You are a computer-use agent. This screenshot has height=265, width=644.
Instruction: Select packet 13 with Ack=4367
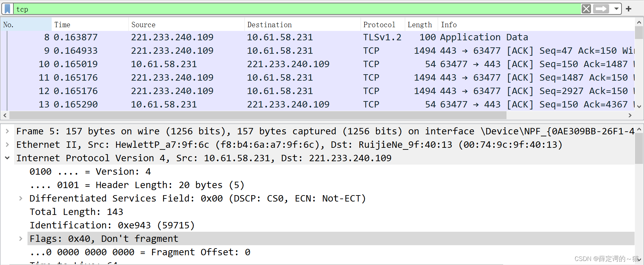pos(318,104)
